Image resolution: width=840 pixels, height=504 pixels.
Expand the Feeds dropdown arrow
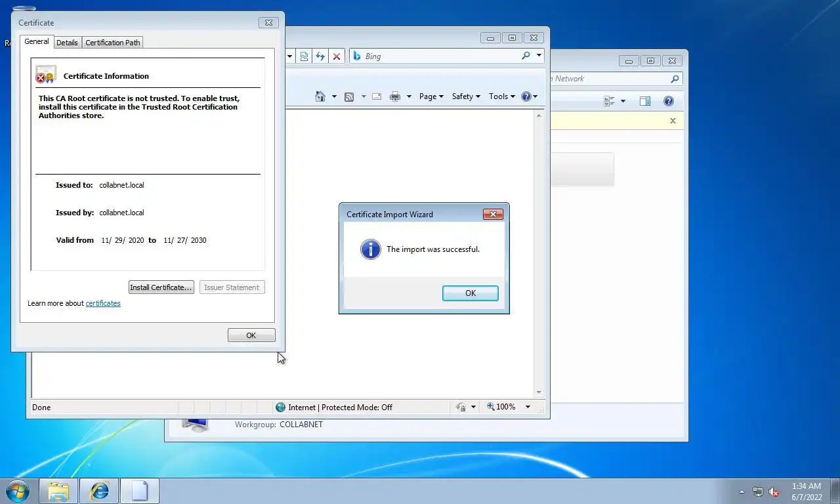click(x=364, y=96)
